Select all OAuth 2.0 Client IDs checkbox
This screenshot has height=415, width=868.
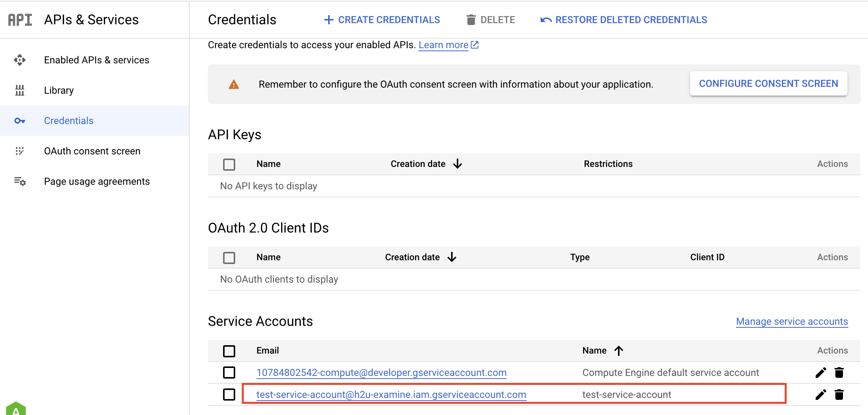point(229,258)
